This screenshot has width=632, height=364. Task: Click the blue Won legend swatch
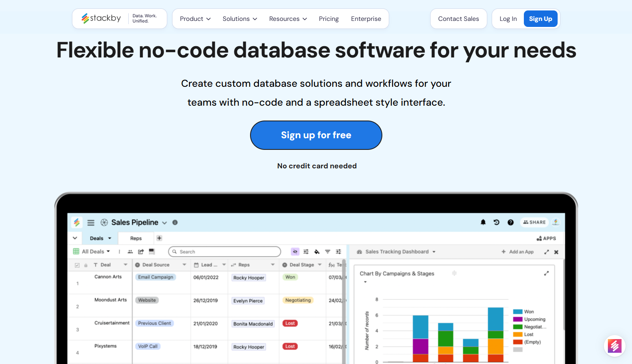(518, 312)
